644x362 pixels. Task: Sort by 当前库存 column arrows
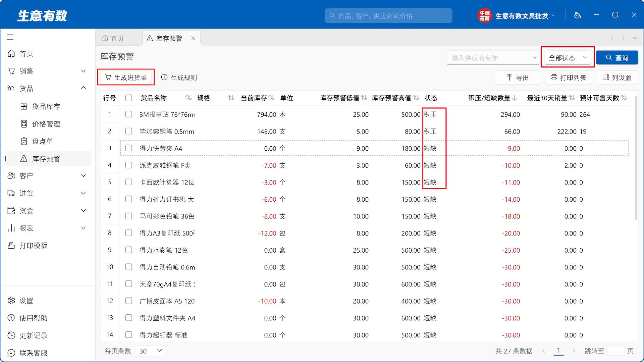click(272, 98)
